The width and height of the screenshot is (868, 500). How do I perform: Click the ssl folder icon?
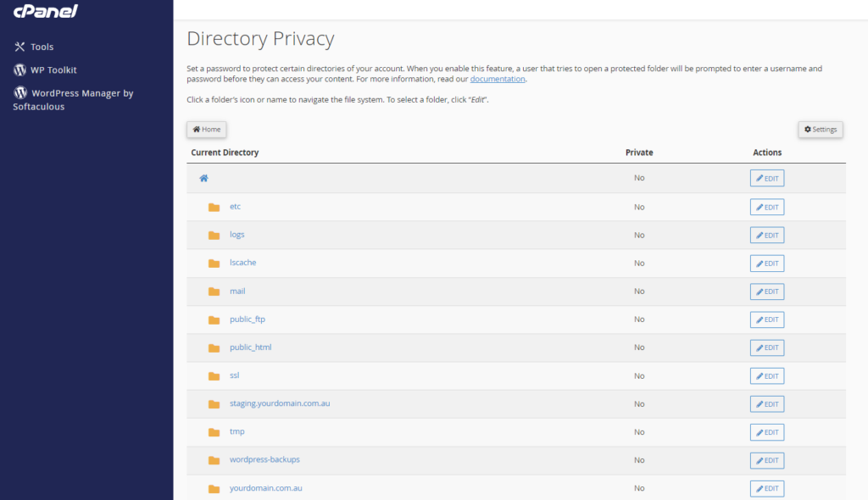coord(214,376)
